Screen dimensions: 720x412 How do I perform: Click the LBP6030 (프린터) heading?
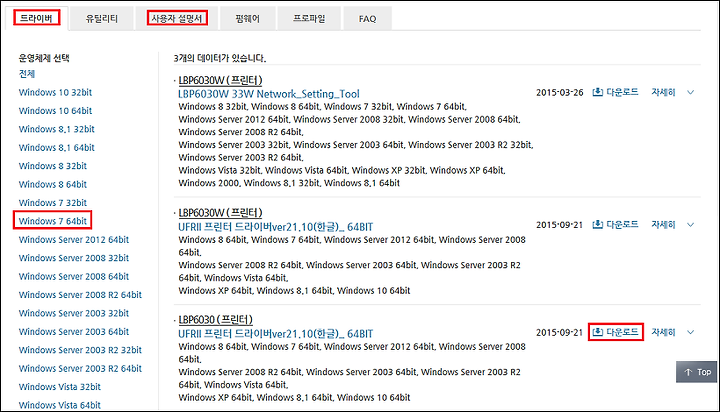[215, 320]
